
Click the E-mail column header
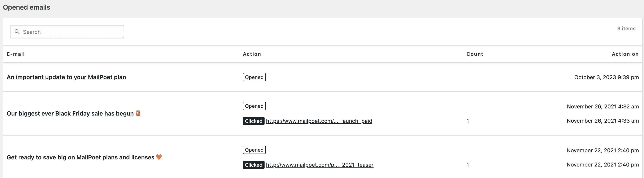pos(16,54)
